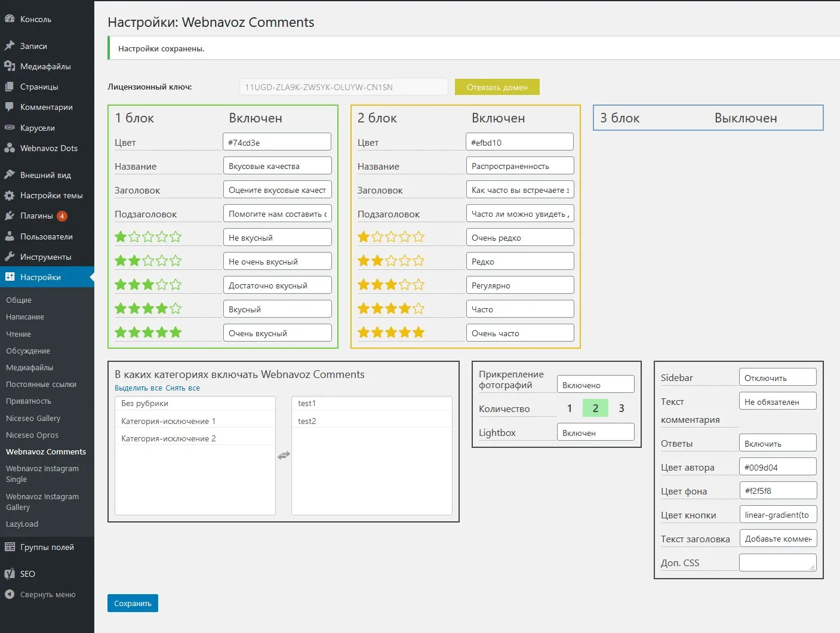Click the Консоль dashboard icon
This screenshot has height=633, width=840.
coord(10,19)
